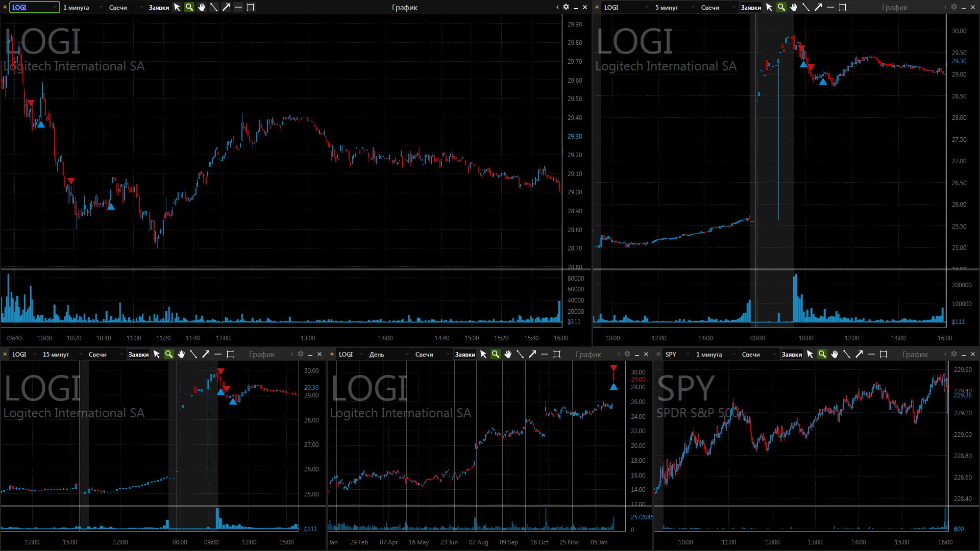980x551 pixels.
Task: Open settings gear of 15 минут chart
Action: [x=301, y=354]
